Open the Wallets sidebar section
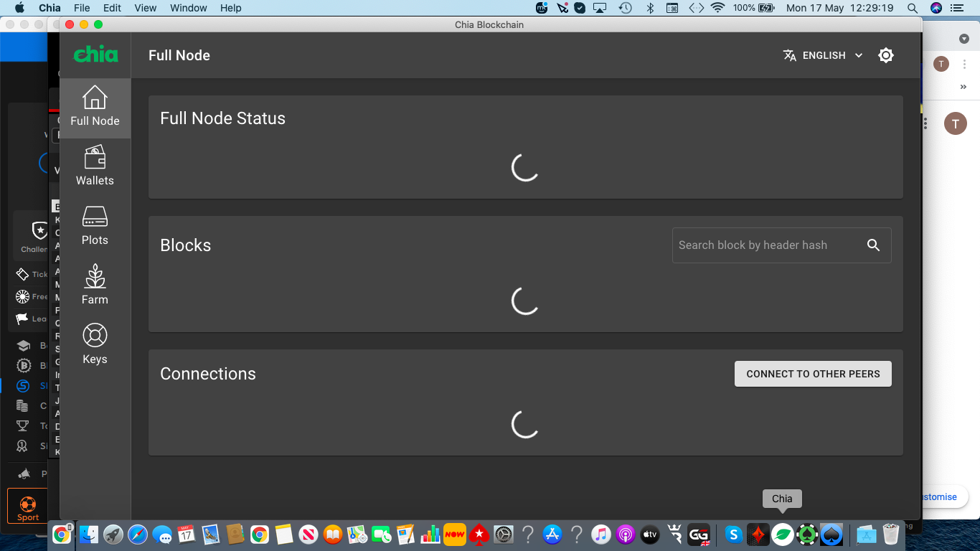Viewport: 980px width, 551px height. tap(95, 167)
